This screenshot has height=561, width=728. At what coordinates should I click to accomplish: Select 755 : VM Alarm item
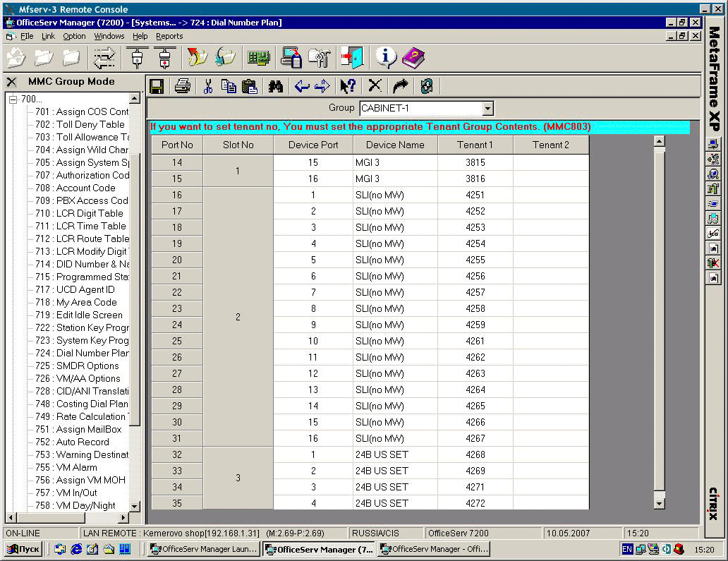[x=66, y=468]
